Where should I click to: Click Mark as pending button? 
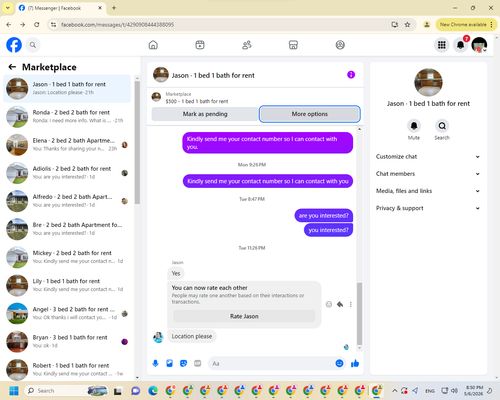click(x=205, y=114)
